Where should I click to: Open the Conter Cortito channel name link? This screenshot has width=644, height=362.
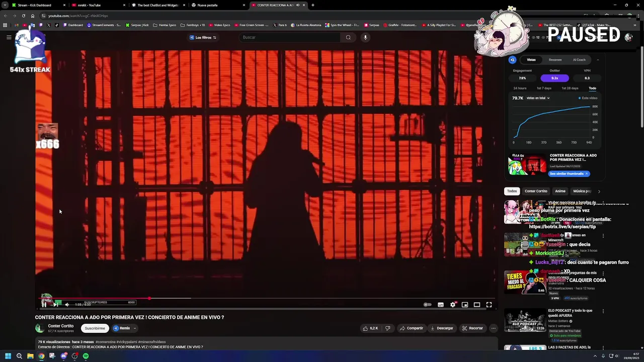click(61, 326)
